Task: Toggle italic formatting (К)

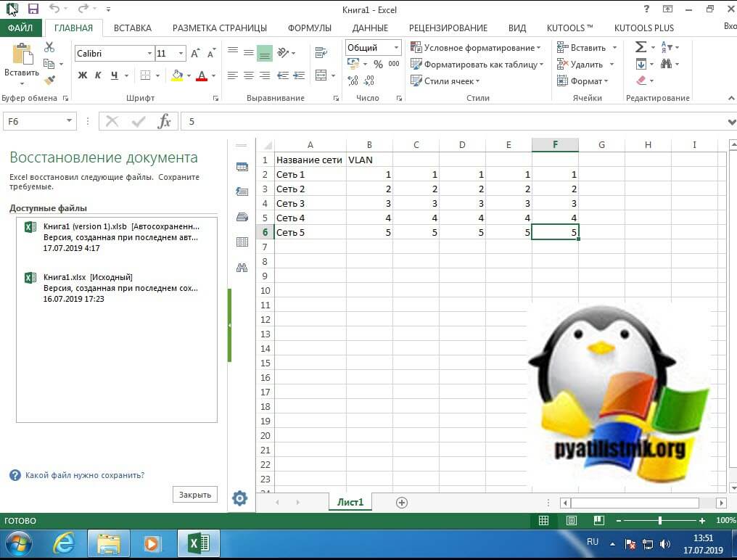Action: tap(98, 75)
